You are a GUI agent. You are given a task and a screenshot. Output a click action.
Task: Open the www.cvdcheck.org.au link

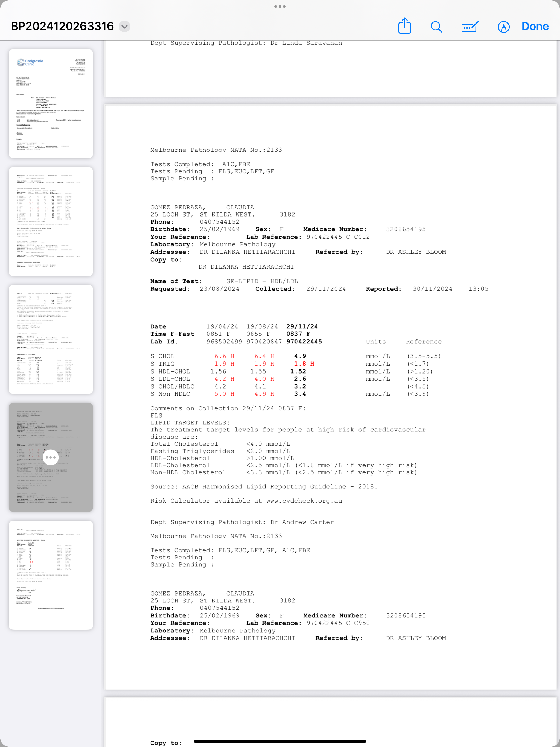304,501
